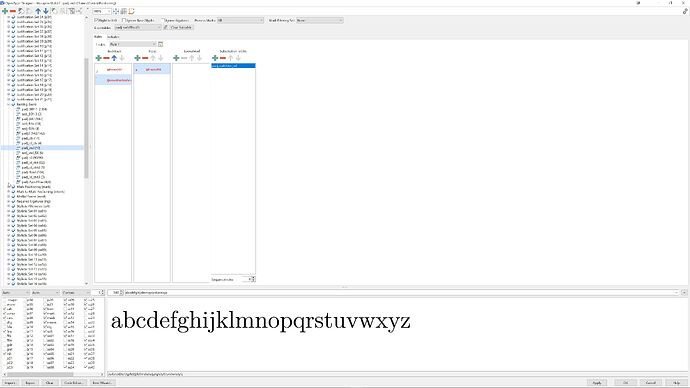The width and height of the screenshot is (690, 388).
Task: Click the OK button
Action: 625,383
